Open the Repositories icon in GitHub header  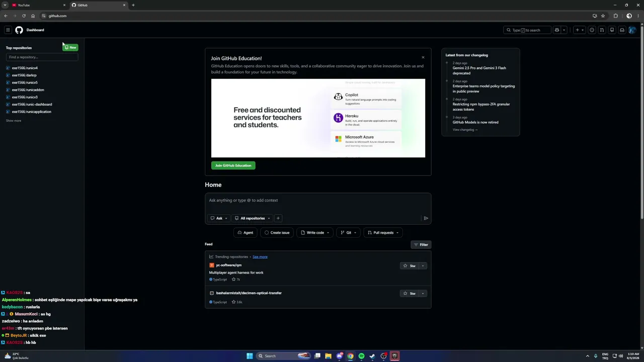(612, 30)
